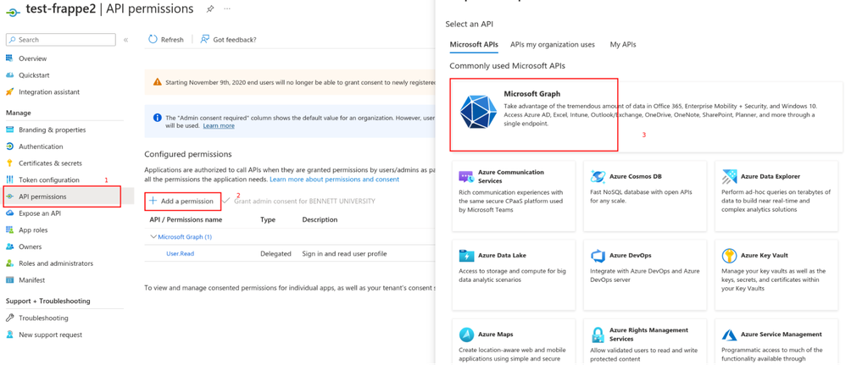Select the Azure Cosmos DB card title
This screenshot has width=868, height=365.
636,176
